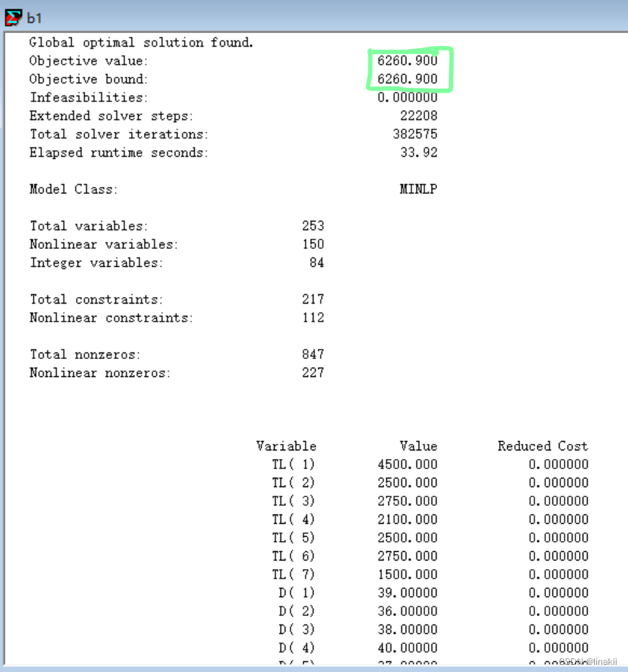
Task: Click the TL( 2) variable name
Action: [294, 483]
